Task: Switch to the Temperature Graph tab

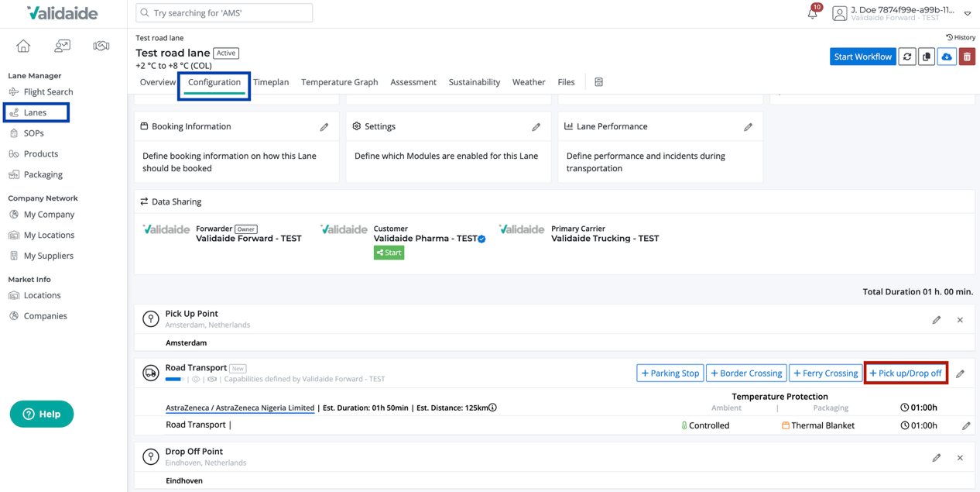Action: point(339,81)
